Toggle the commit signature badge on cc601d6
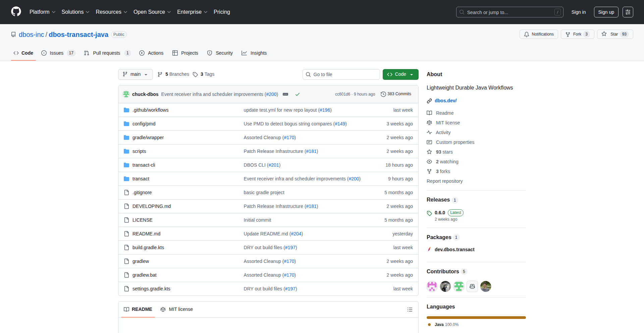 [x=285, y=94]
